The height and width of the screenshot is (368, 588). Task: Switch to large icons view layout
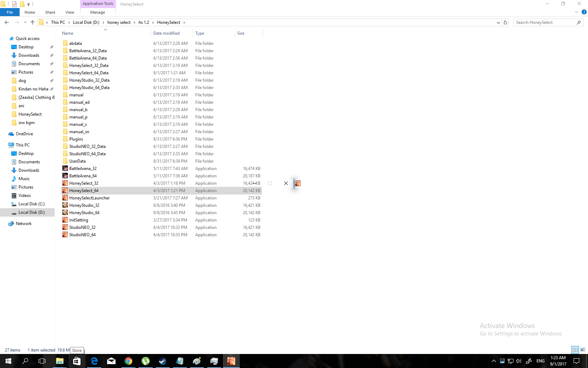pyautogui.click(x=583, y=350)
